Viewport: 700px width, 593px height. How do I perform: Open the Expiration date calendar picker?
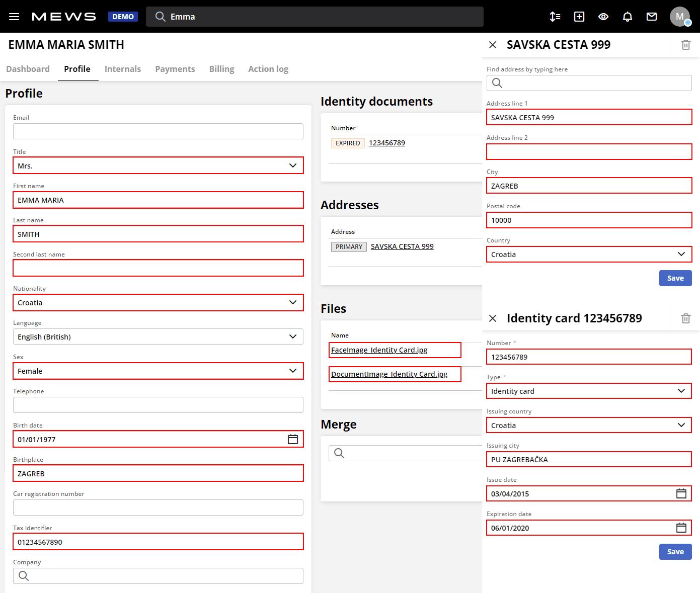pos(681,528)
